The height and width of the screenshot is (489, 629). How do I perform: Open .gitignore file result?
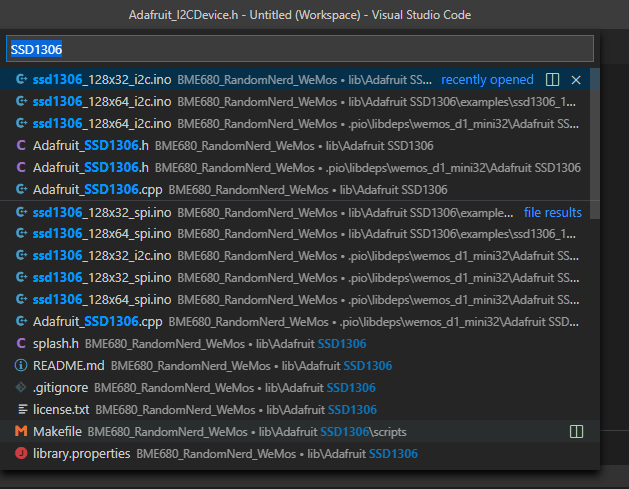click(300, 388)
